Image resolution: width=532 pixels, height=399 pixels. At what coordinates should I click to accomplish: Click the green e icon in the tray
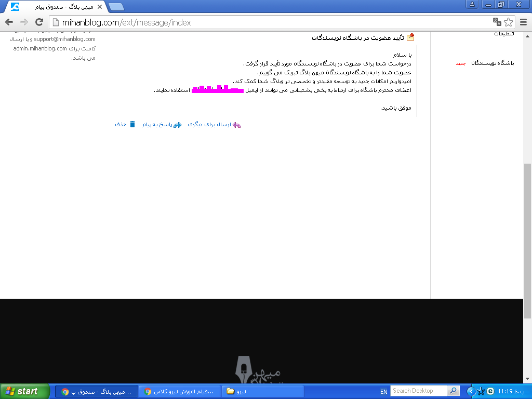click(490, 391)
